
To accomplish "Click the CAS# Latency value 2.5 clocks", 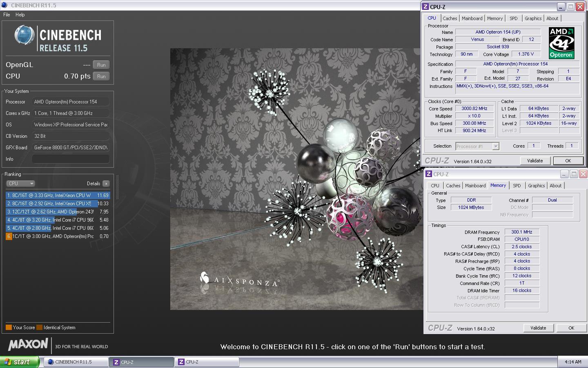I will pos(522,247).
